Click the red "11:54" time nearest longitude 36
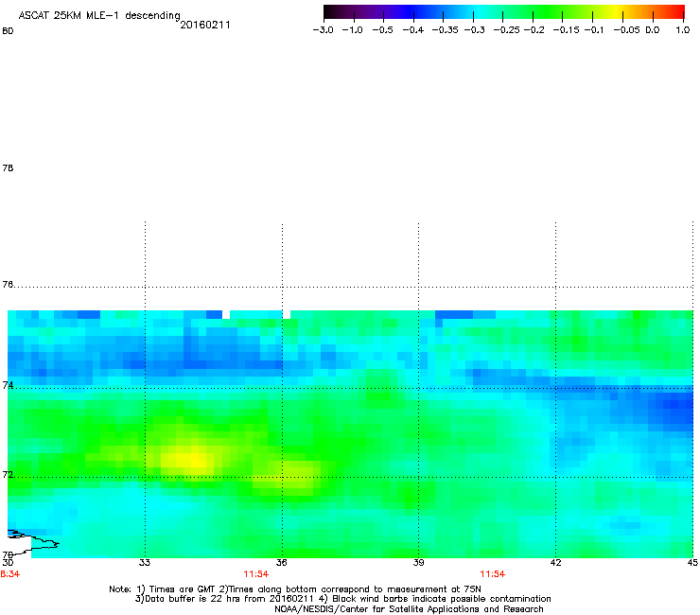This screenshot has width=700, height=615. tap(255, 574)
